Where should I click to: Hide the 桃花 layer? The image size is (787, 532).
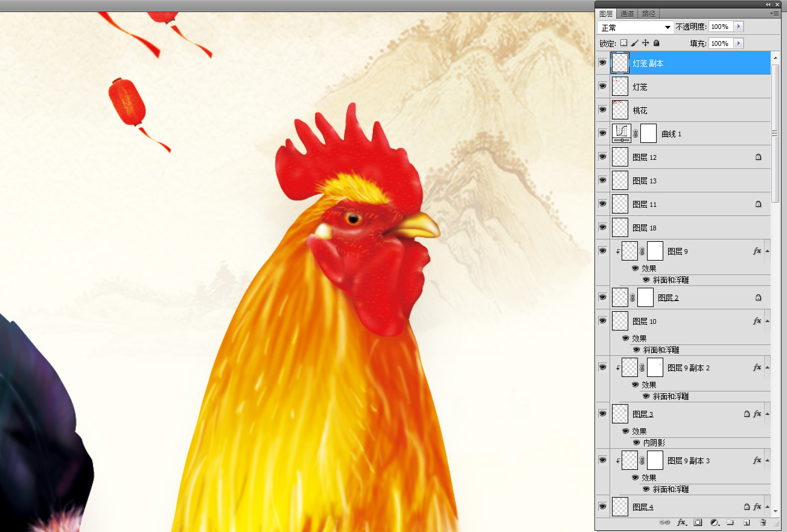point(602,110)
